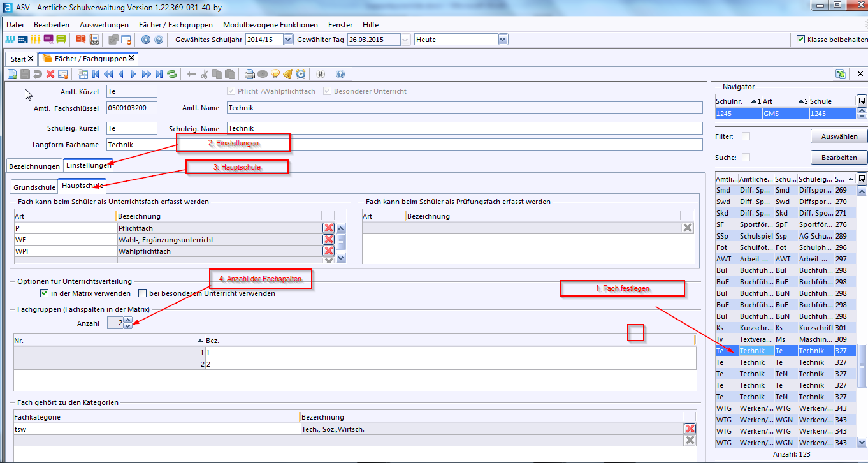The width and height of the screenshot is (868, 463).
Task: Click the save floppy disk icon
Action: coord(25,74)
